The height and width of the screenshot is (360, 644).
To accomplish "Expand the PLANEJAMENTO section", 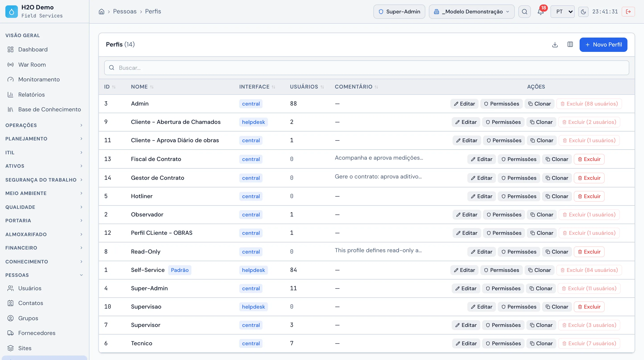I will (x=44, y=139).
